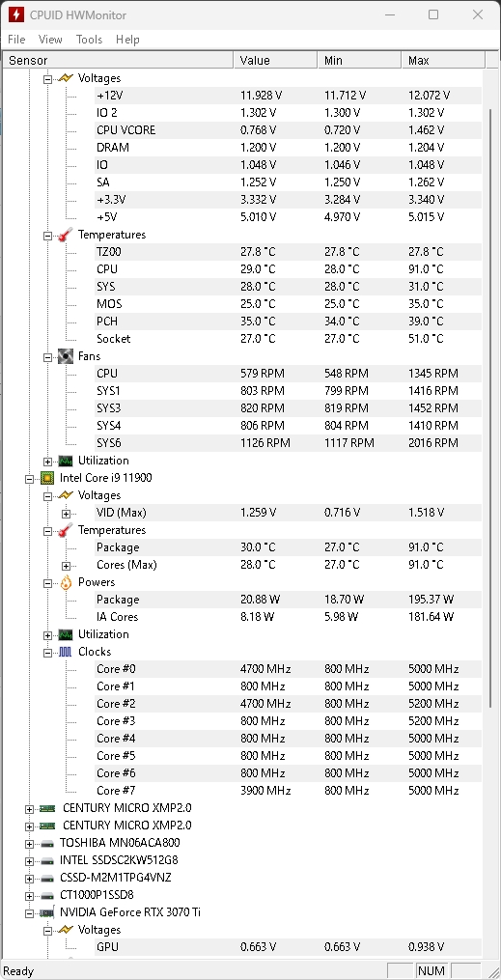Screen dimensions: 501x980
Task: Open the Tools menu
Action: (x=90, y=40)
